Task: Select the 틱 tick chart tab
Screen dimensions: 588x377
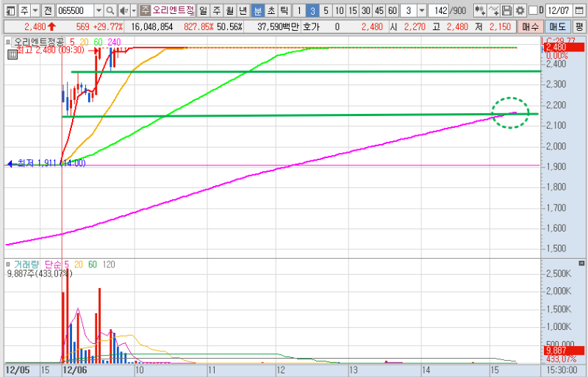Action: tap(284, 10)
